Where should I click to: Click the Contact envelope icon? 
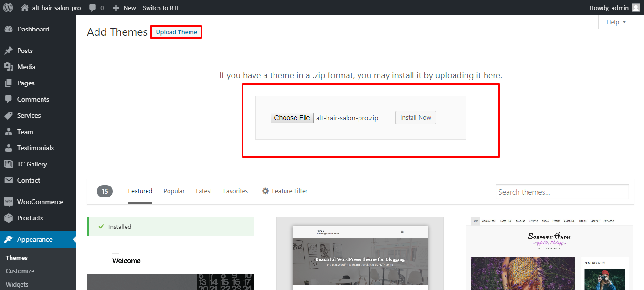click(9, 180)
